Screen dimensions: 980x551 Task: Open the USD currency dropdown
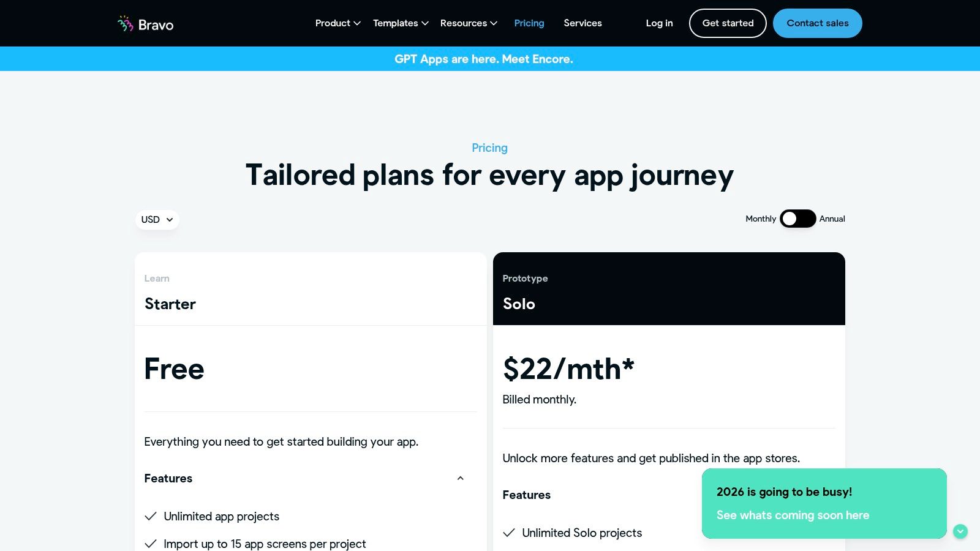pos(157,220)
